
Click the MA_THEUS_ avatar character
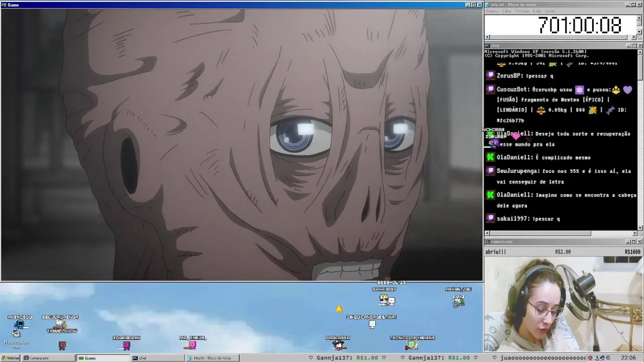192,345
